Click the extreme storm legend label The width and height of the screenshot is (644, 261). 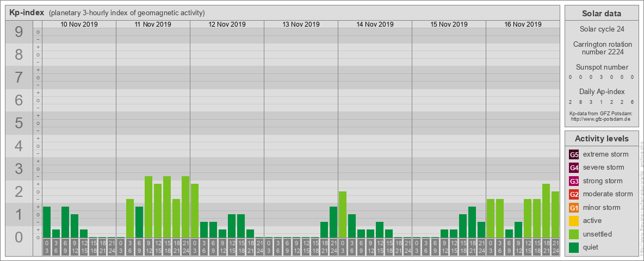coord(606,154)
